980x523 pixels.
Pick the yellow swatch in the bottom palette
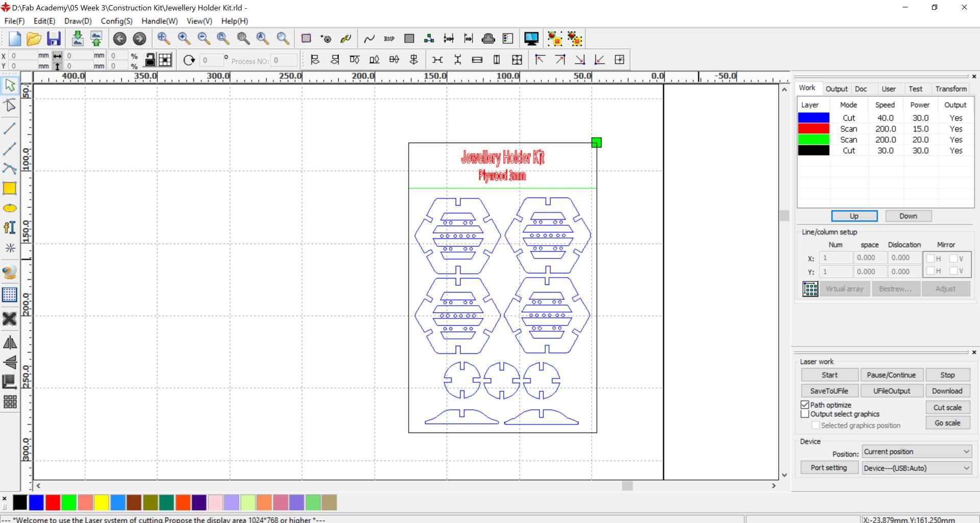pyautogui.click(x=101, y=503)
